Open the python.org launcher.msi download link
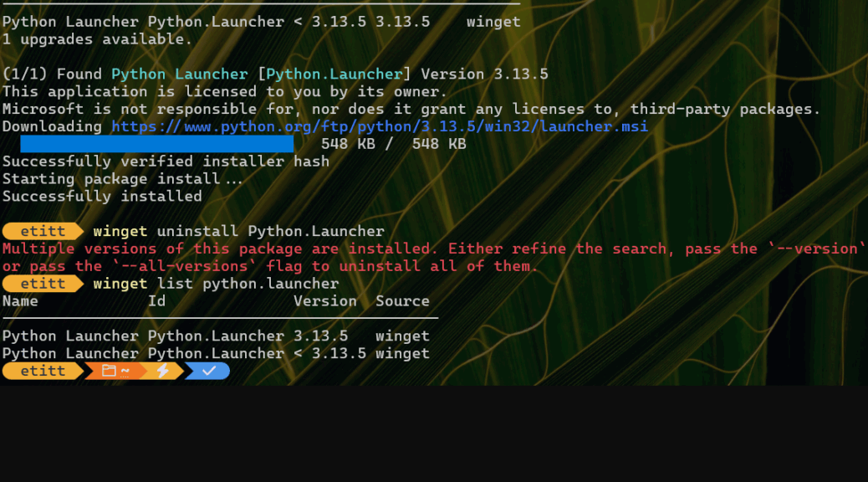This screenshot has width=868, height=482. click(x=379, y=127)
